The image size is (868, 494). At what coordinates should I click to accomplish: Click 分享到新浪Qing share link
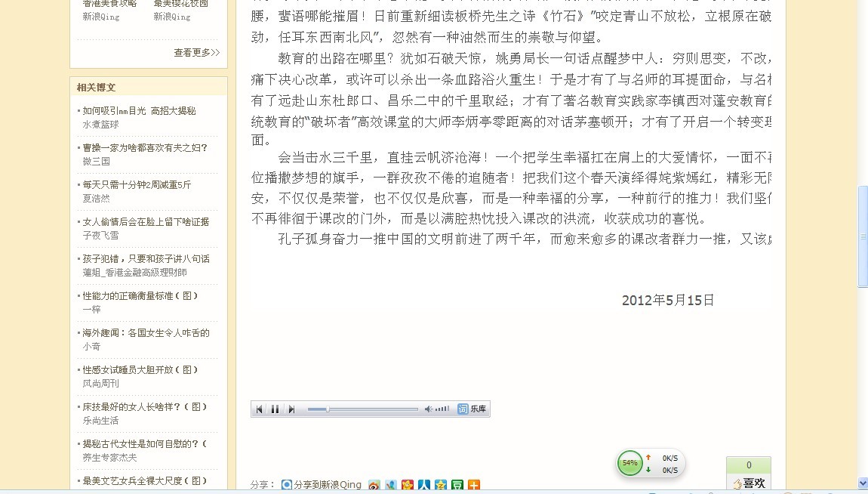point(322,485)
